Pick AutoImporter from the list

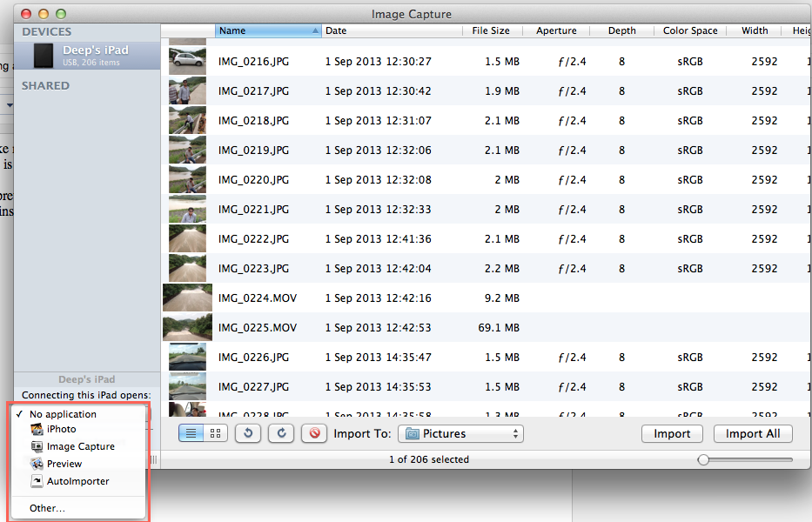point(77,482)
